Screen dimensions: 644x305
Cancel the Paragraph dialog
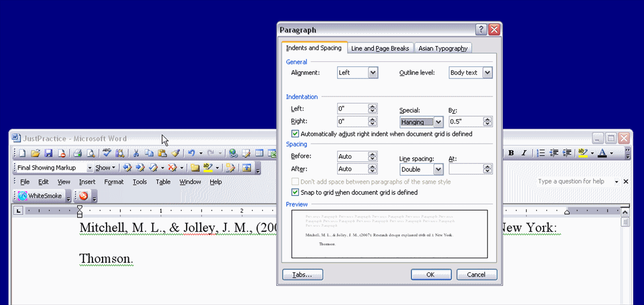coord(476,275)
